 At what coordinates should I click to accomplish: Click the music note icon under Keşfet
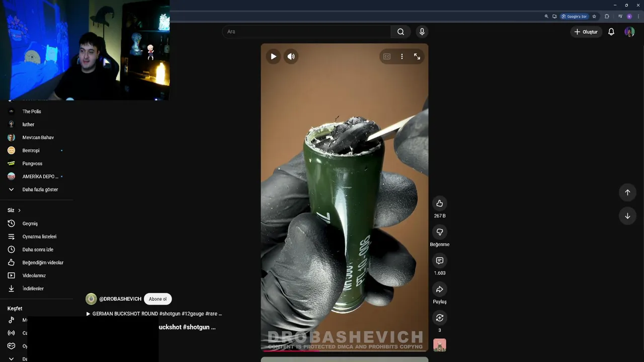click(11, 320)
